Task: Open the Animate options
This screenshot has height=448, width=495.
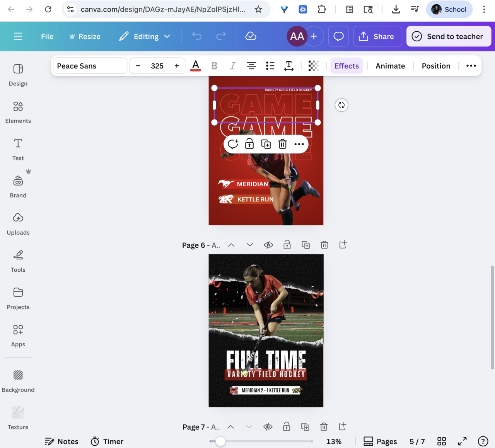Action: click(x=390, y=66)
